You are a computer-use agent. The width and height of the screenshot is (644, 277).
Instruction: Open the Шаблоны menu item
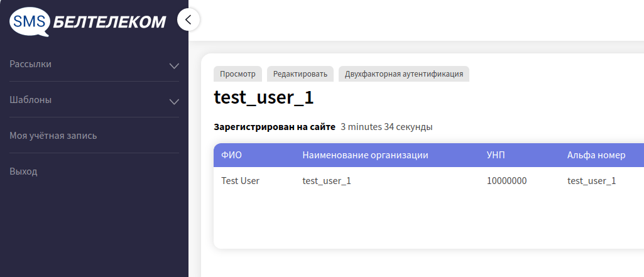(x=31, y=100)
